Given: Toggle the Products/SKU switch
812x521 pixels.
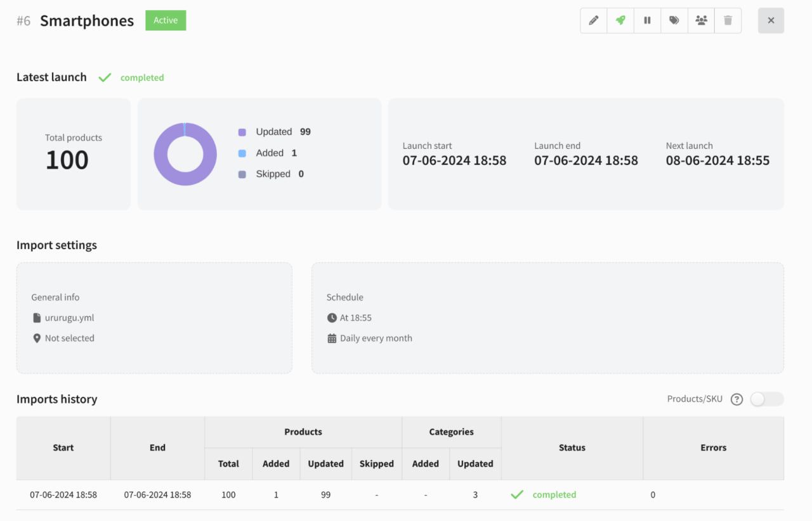Looking at the screenshot, I should 767,399.
